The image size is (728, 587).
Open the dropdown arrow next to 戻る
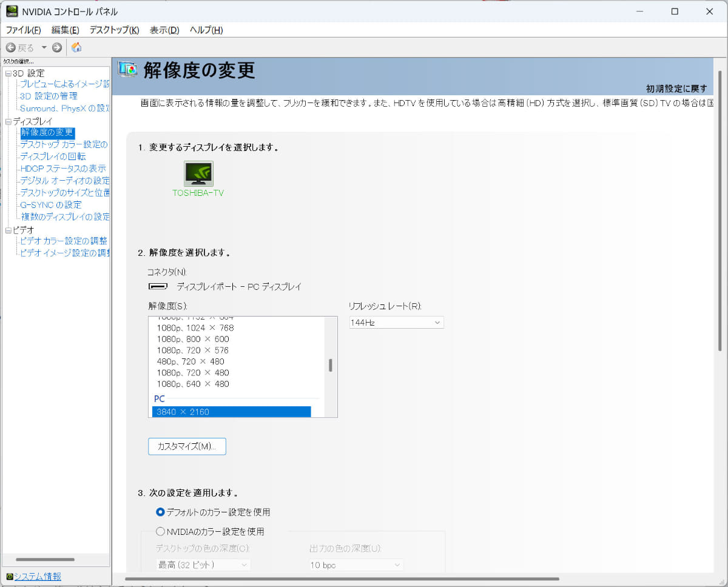tap(44, 47)
